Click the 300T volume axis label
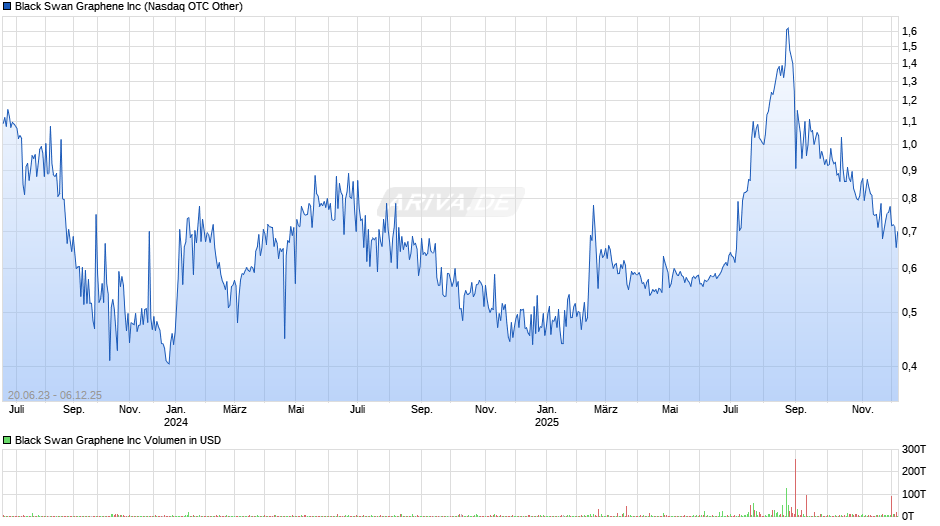Viewport: 940px width, 526px height. 914,449
